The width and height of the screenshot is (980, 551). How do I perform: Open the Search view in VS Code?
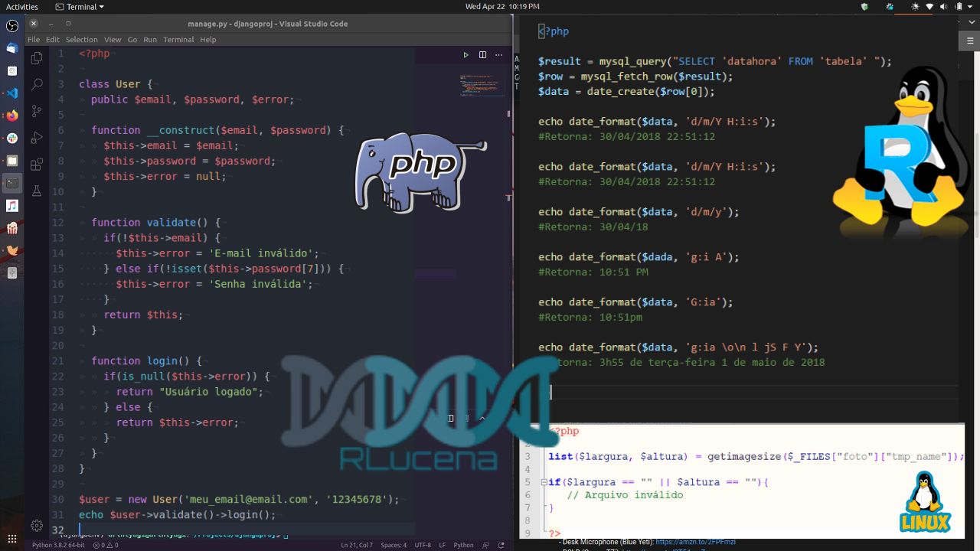36,85
